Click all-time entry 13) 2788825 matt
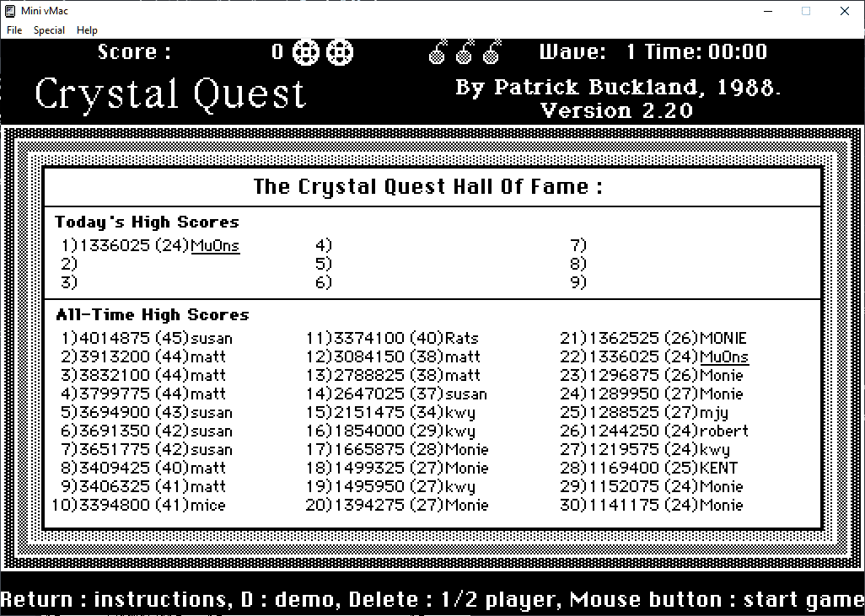 click(394, 375)
